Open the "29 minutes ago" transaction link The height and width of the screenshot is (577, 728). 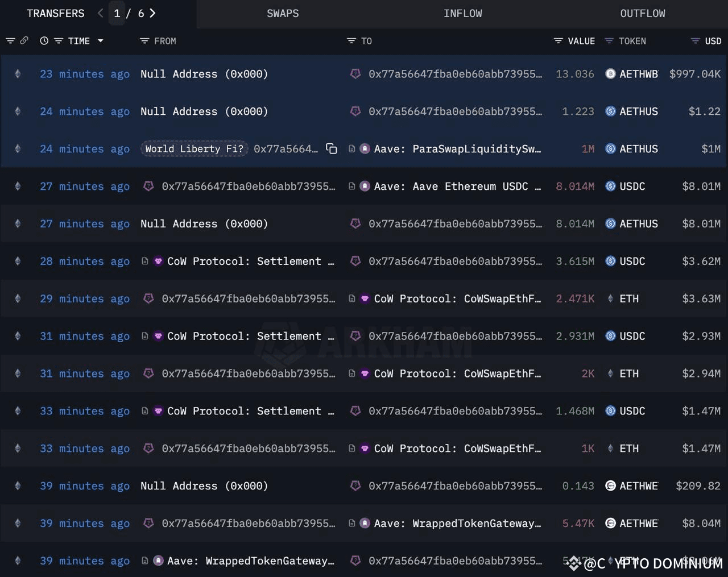pos(85,299)
